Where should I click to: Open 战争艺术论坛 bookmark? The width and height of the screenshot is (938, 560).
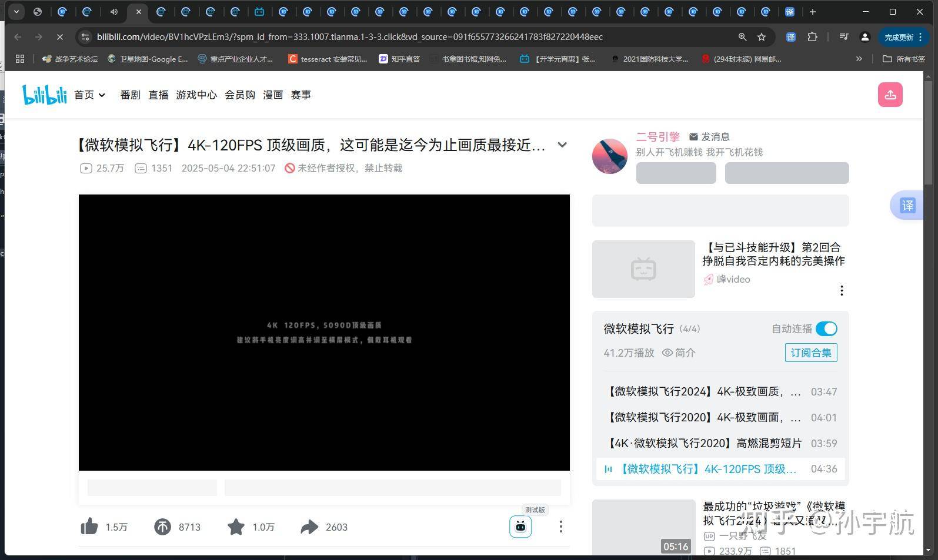point(70,59)
